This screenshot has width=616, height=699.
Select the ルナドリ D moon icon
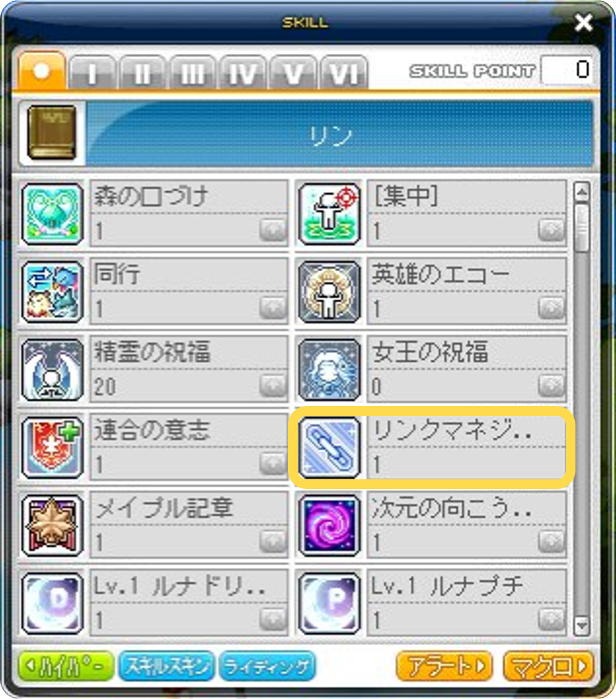(x=53, y=603)
